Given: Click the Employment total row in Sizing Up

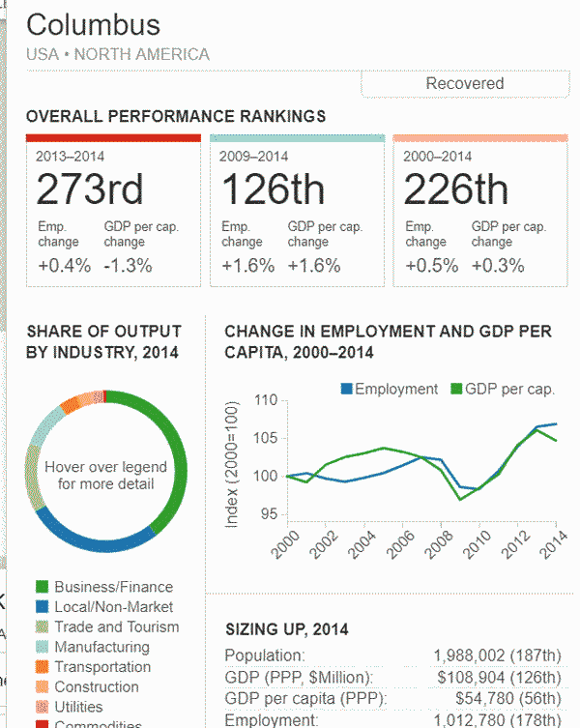Looking at the screenshot, I should (391, 720).
